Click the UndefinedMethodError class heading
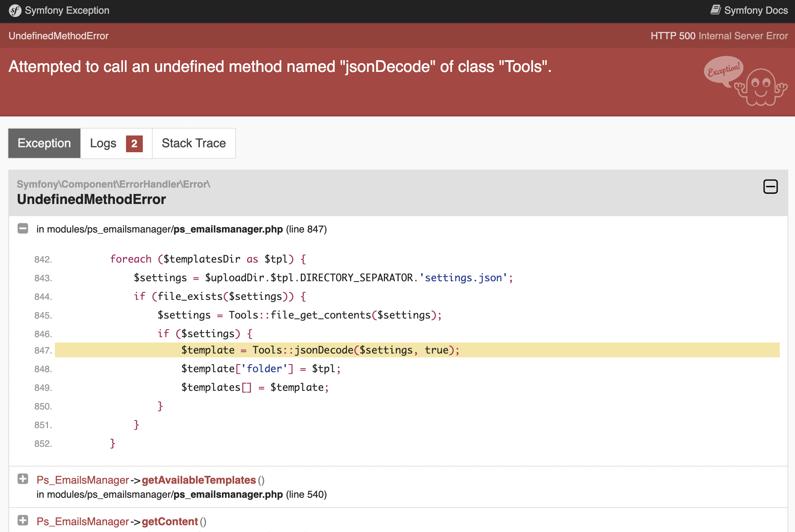 pyautogui.click(x=91, y=199)
